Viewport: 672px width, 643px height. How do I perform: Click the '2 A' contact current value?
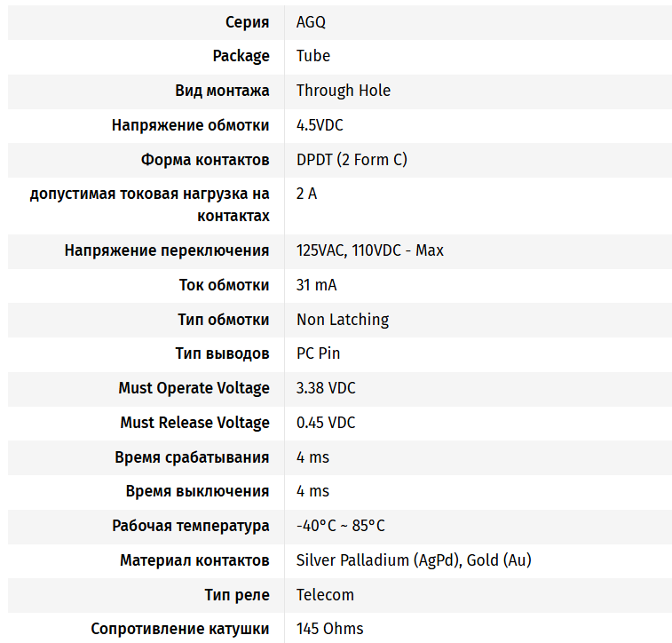306,194
